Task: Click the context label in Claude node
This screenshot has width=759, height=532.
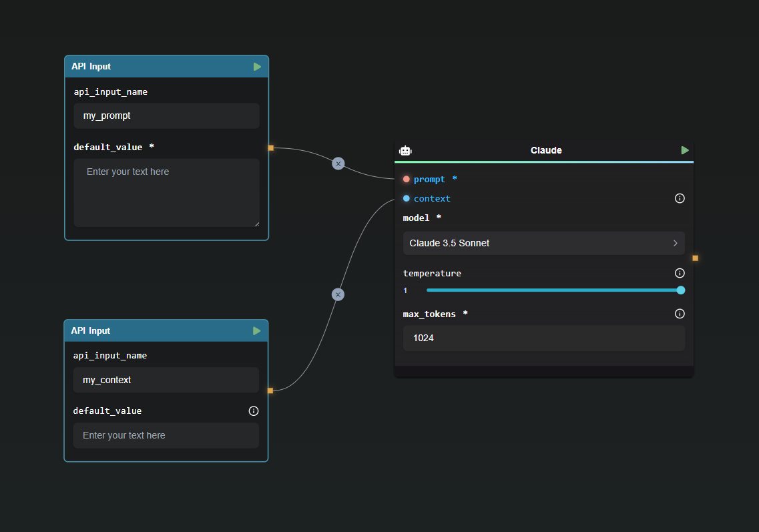Action: point(432,198)
